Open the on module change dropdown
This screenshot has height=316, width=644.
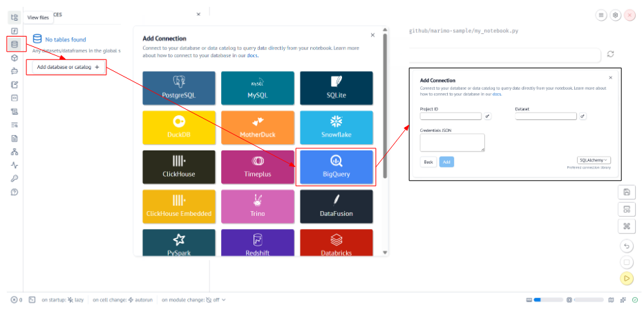pyautogui.click(x=193, y=300)
